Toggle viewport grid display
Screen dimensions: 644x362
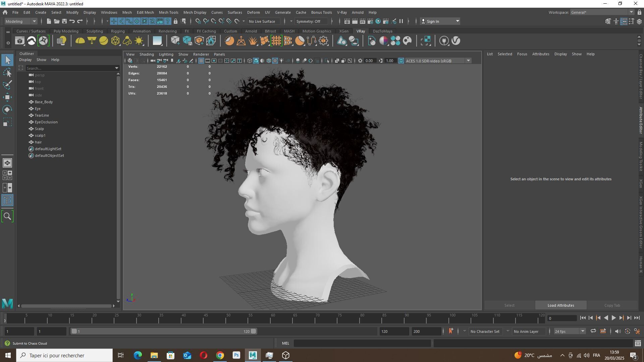[x=201, y=61]
